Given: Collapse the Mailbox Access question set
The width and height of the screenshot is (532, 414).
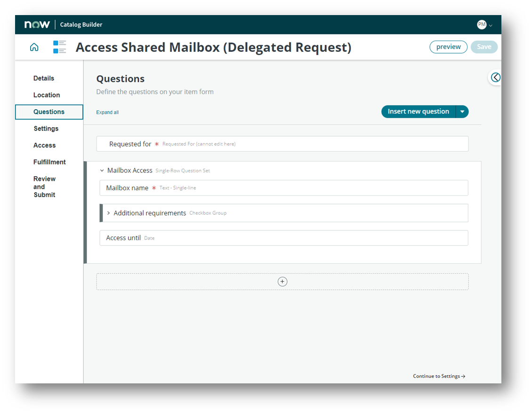Looking at the screenshot, I should click(102, 170).
